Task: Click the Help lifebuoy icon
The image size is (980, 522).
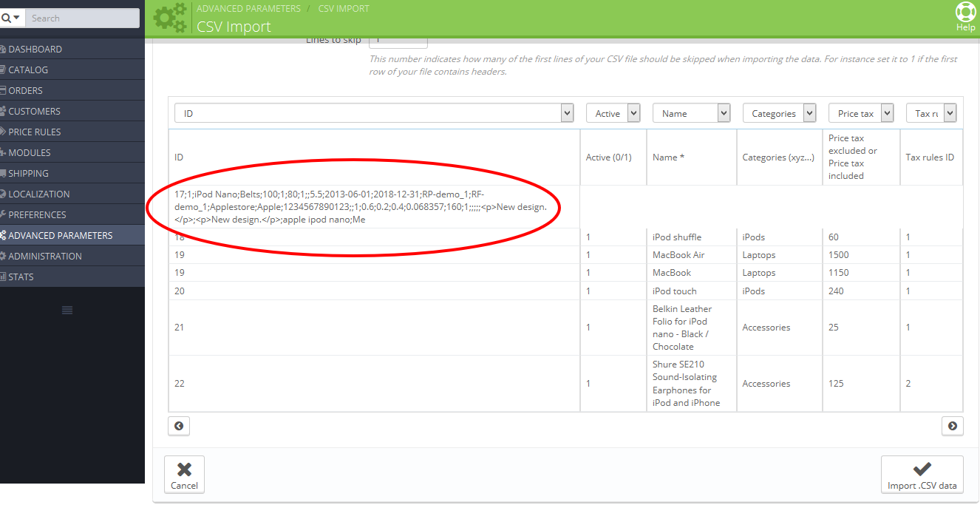Action: pos(965,12)
